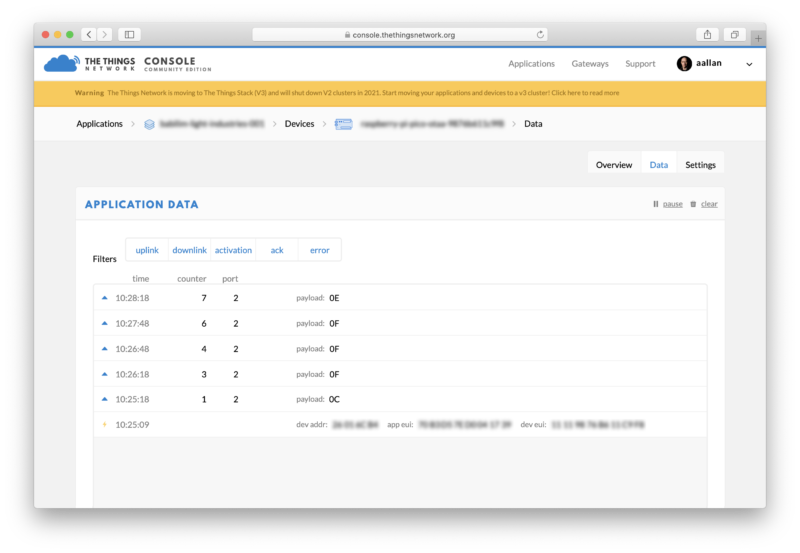Open the Settings tab

(700, 165)
